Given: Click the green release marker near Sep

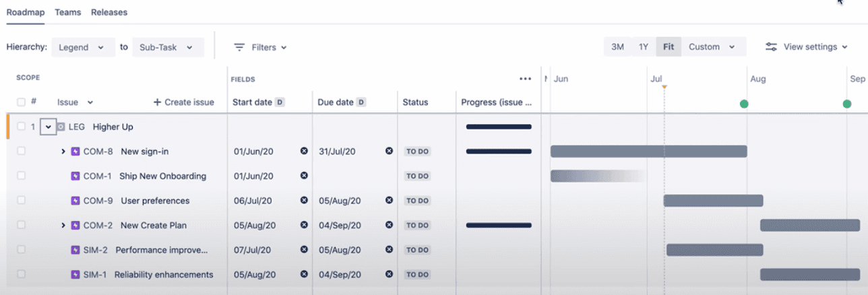Looking at the screenshot, I should click(x=846, y=104).
